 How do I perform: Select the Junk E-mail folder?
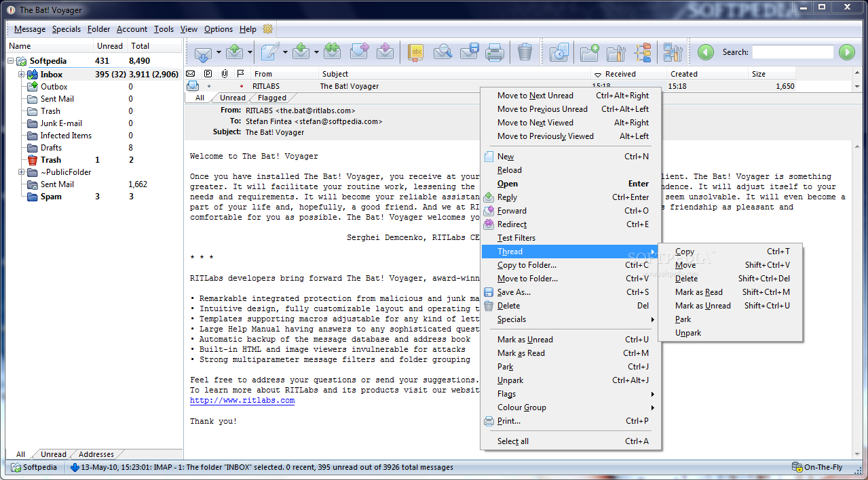click(61, 123)
